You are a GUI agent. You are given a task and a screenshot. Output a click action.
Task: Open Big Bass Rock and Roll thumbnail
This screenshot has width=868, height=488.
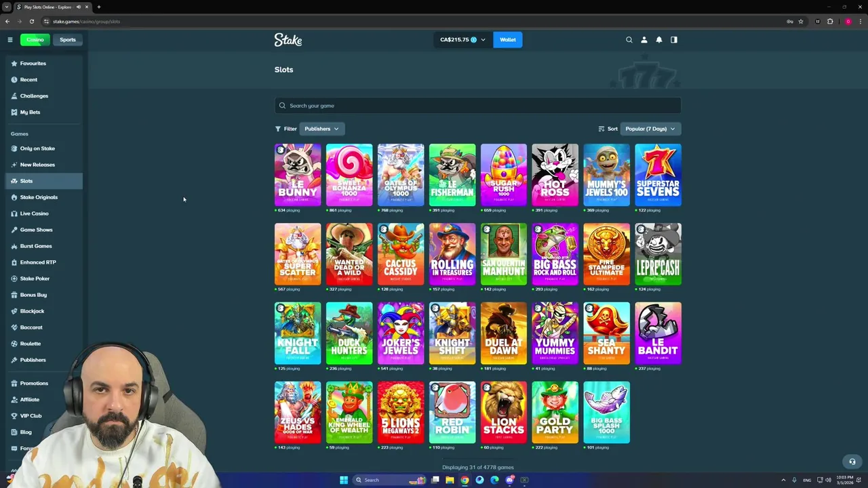point(555,254)
